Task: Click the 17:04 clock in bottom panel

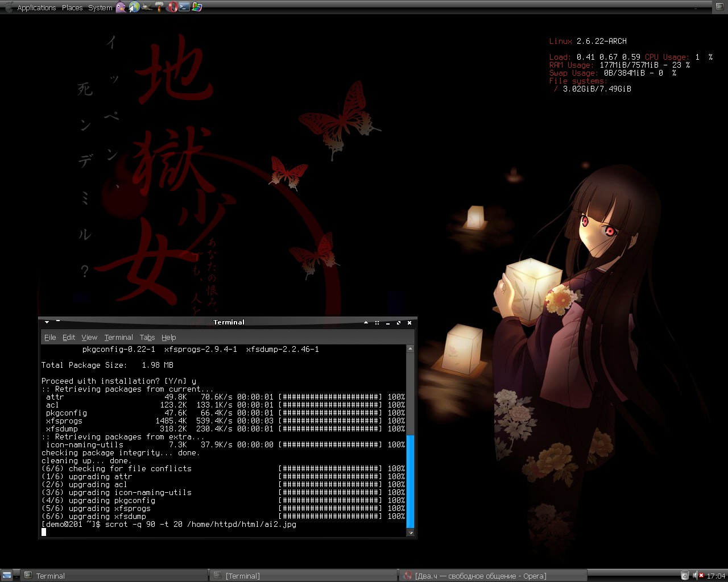Action: pyautogui.click(x=716, y=576)
